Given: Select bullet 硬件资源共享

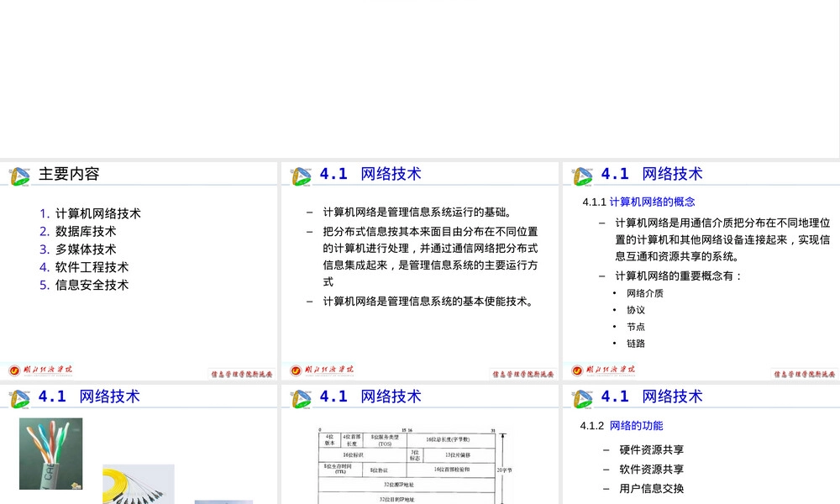Looking at the screenshot, I should tap(652, 450).
